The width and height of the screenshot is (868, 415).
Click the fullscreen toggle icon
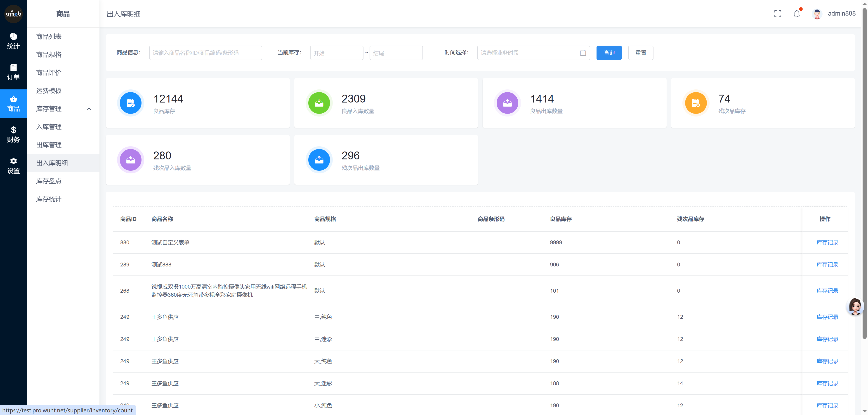[777, 14]
